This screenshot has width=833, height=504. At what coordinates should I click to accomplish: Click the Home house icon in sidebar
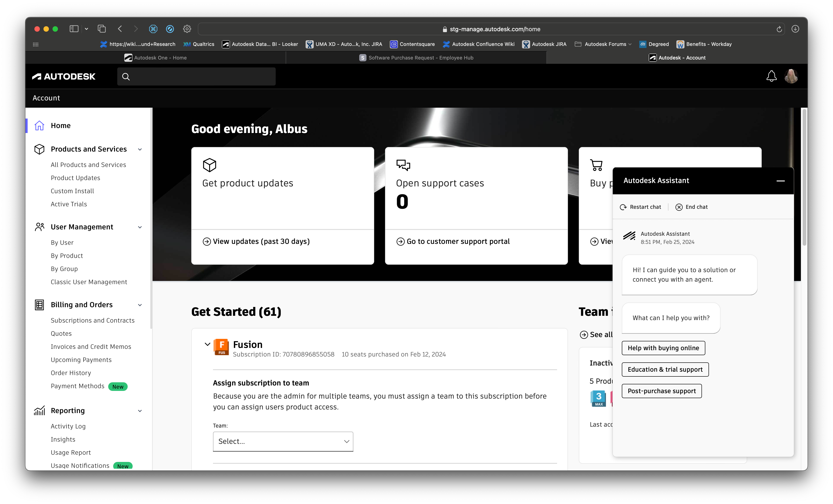click(x=40, y=126)
